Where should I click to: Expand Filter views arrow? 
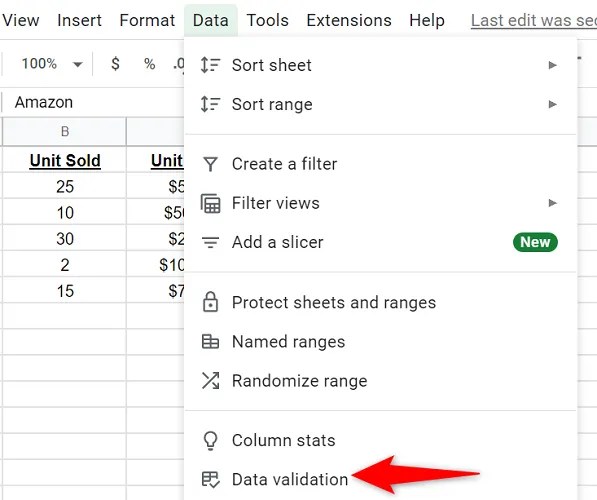pos(552,203)
